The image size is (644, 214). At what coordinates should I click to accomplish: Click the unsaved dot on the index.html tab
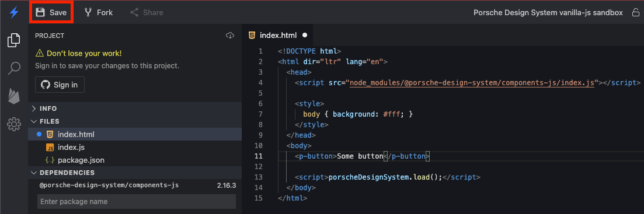pyautogui.click(x=305, y=35)
